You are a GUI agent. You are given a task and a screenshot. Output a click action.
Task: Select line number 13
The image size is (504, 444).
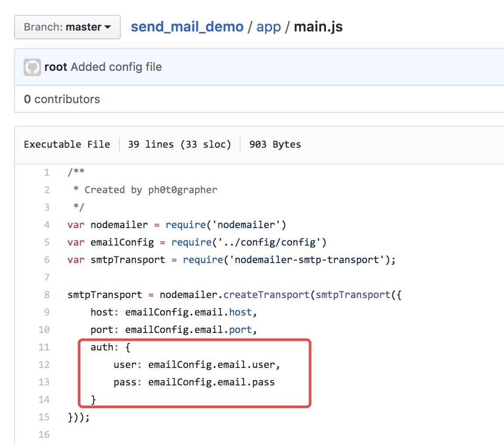(44, 382)
